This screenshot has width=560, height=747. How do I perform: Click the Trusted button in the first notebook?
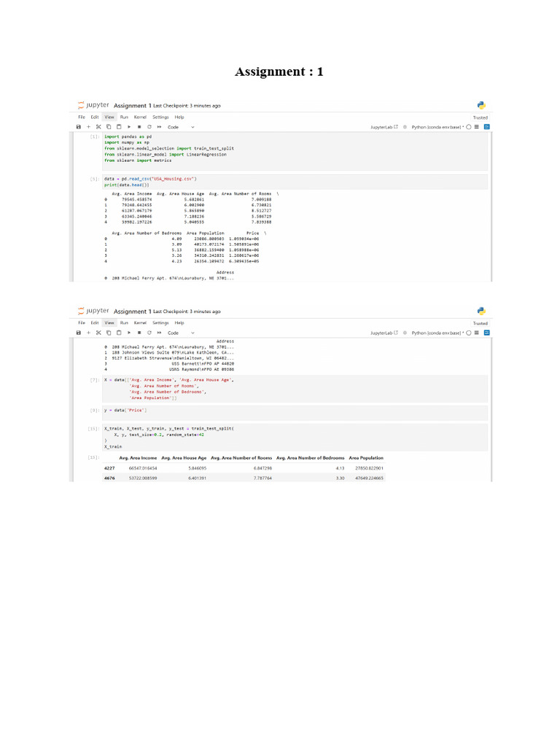(x=480, y=117)
